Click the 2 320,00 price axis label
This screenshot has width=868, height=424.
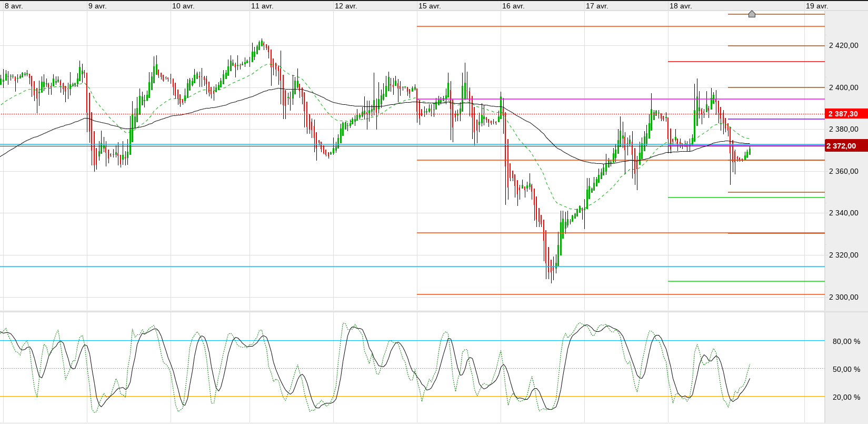(x=844, y=255)
